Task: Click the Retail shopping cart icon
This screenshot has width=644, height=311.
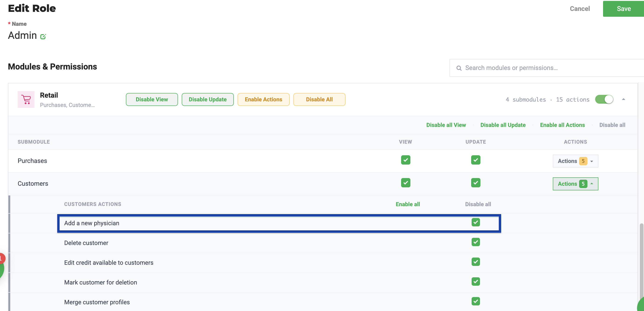Action: (26, 99)
